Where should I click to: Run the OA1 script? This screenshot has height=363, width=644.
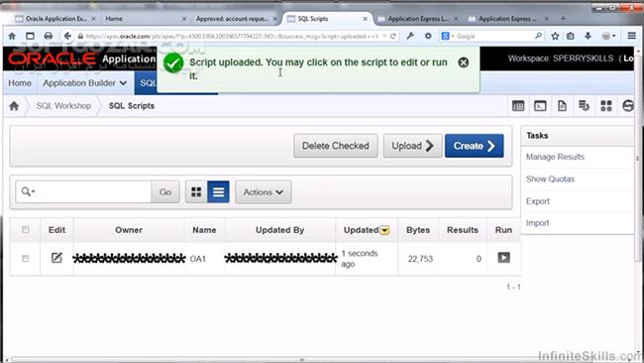point(503,258)
